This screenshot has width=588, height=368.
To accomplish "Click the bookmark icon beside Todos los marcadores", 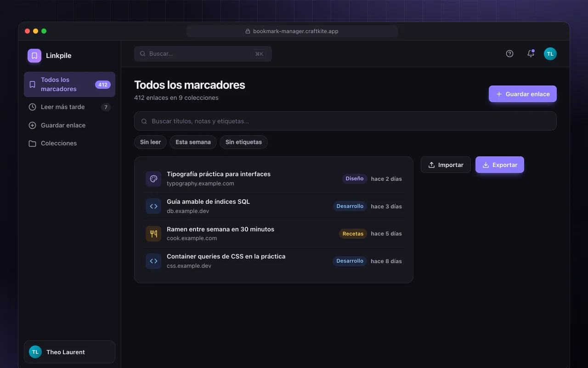I will (32, 85).
